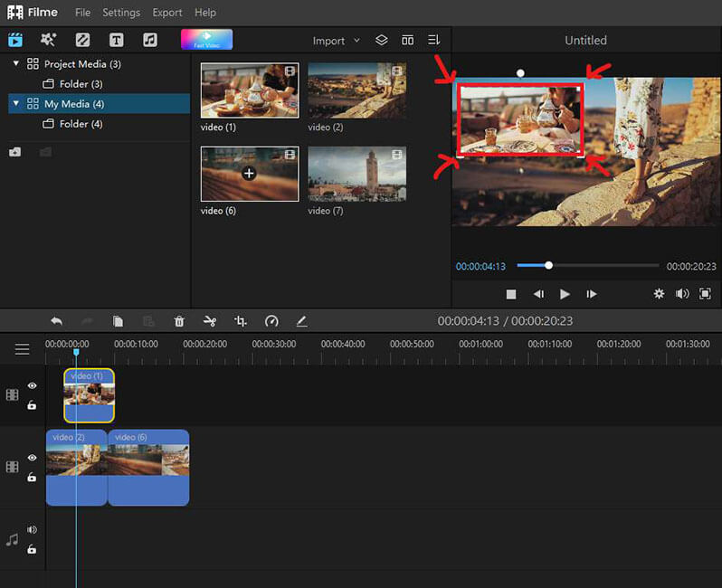The width and height of the screenshot is (722, 588).
Task: Select the video (1) thumbnail in media library
Action: [250, 90]
